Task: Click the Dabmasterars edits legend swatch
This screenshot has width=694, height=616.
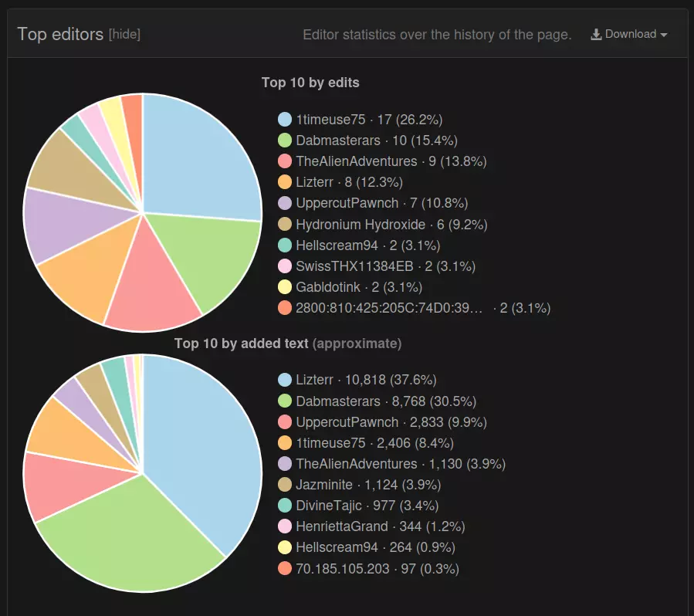Action: tap(285, 140)
